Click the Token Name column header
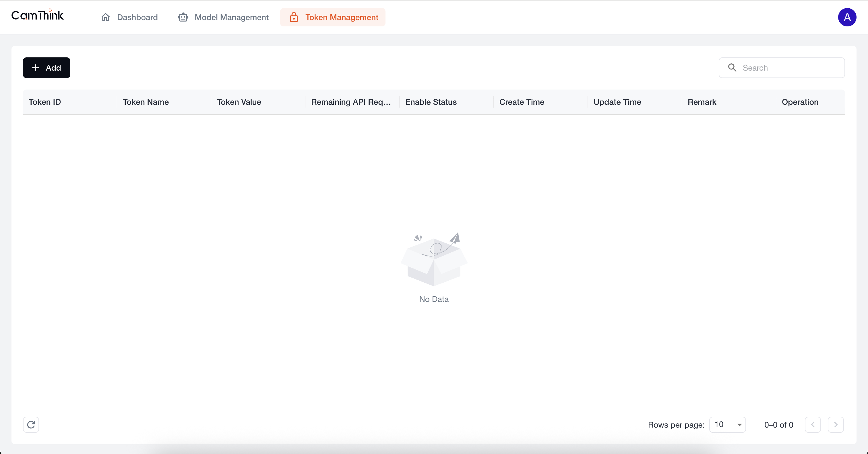This screenshot has height=454, width=868. coord(146,102)
